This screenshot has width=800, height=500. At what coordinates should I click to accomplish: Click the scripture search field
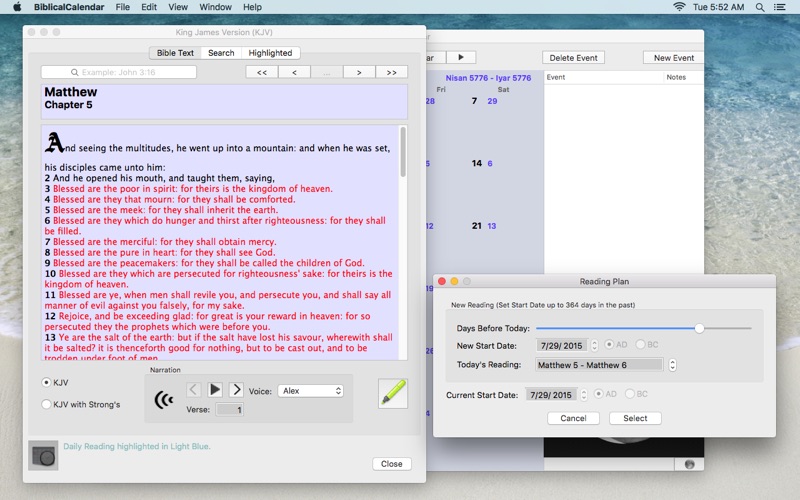pyautogui.click(x=119, y=72)
